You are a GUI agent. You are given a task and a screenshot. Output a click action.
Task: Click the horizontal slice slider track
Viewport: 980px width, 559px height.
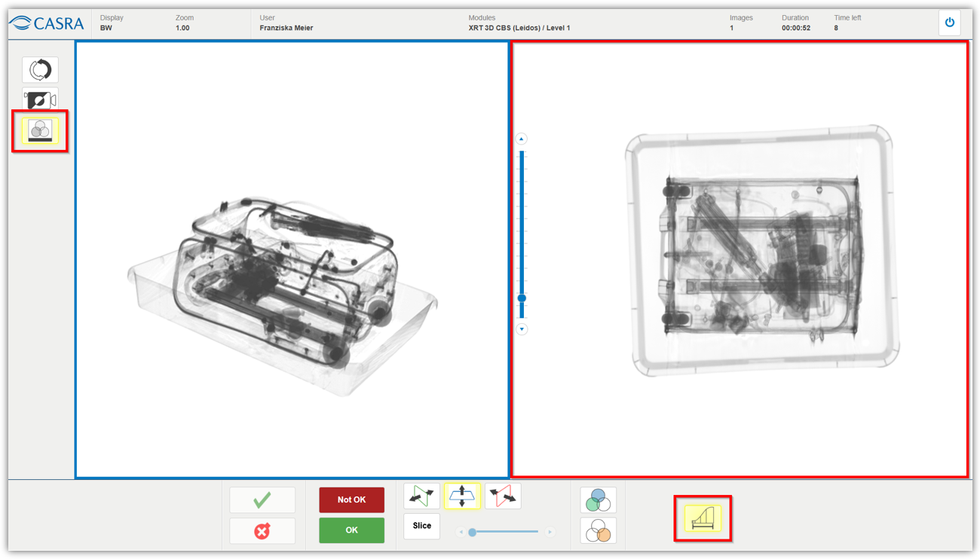(505, 532)
